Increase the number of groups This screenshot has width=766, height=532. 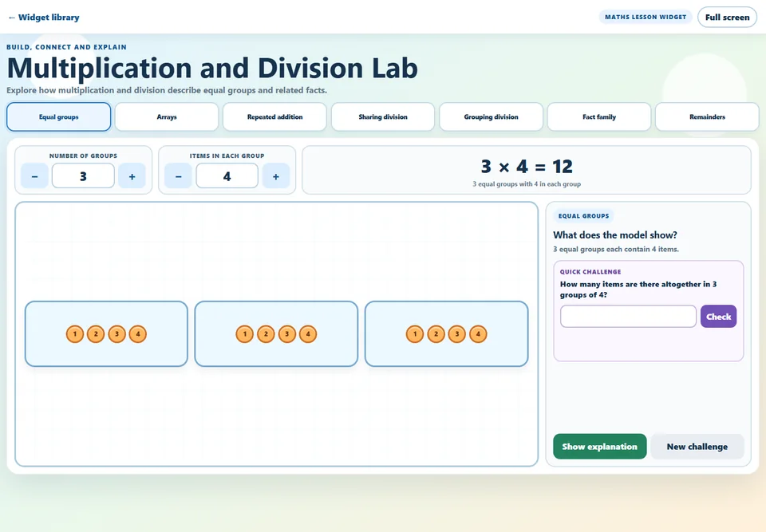(132, 175)
